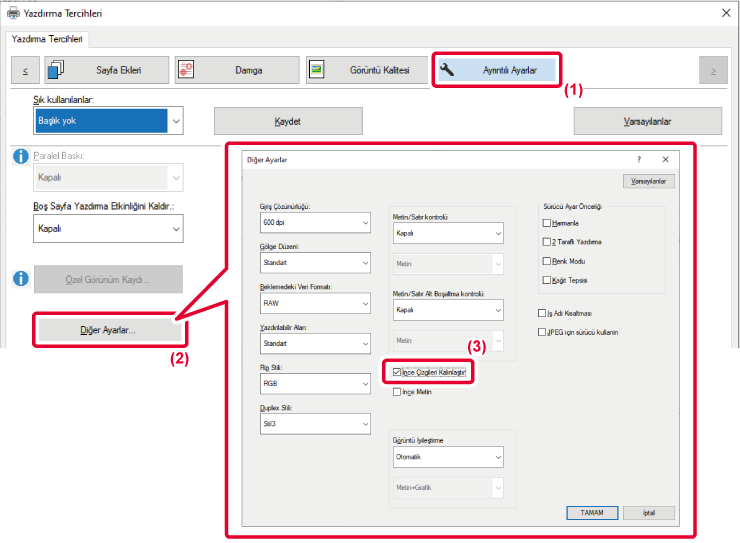
Task: Expand the Görüntü İyileştirme Otomatik dropdown
Action: coord(448,457)
